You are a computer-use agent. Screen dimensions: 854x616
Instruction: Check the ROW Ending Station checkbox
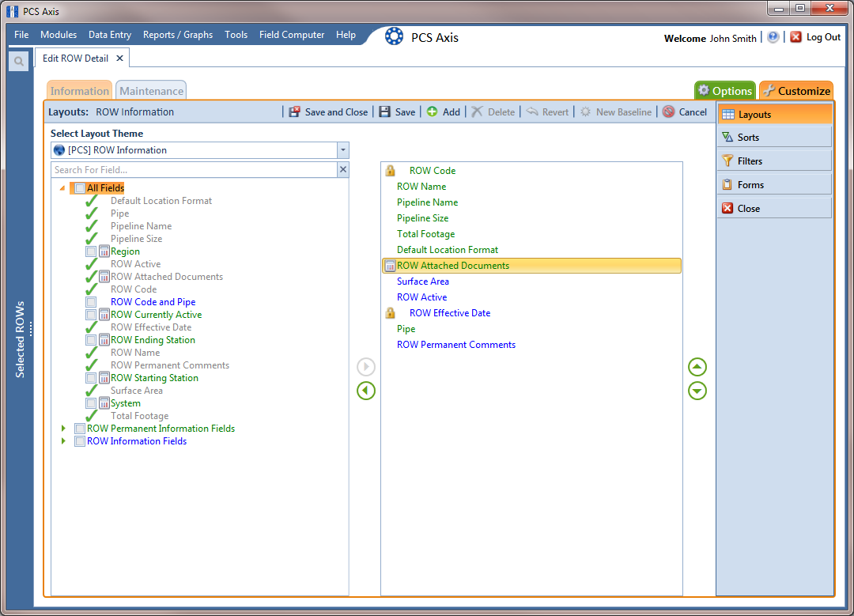click(x=91, y=340)
